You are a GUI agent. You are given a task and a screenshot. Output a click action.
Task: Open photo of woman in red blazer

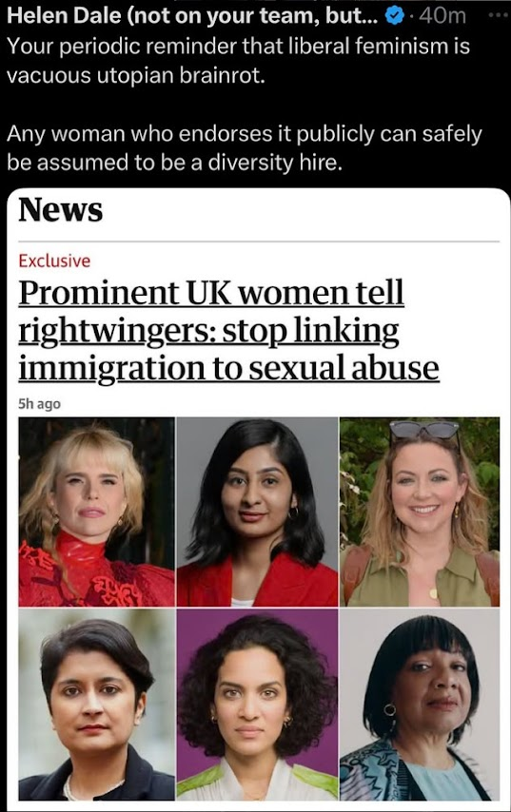click(257, 512)
